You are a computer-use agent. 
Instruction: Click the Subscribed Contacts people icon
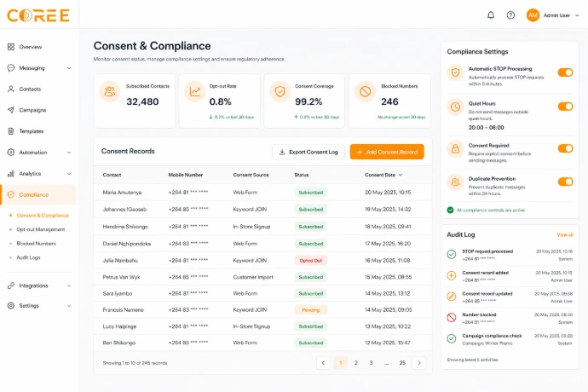[109, 91]
